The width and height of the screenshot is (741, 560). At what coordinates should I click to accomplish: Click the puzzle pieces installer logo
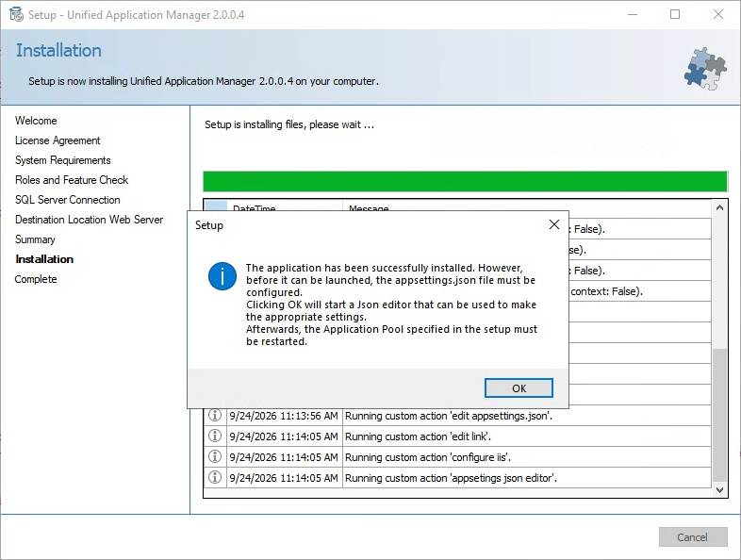point(705,69)
